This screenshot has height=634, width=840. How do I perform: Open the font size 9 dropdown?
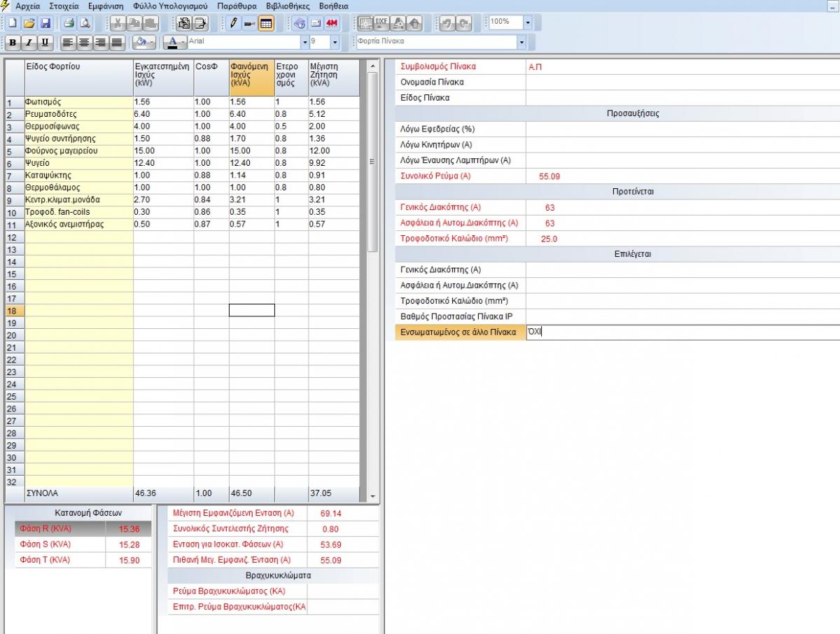335,42
